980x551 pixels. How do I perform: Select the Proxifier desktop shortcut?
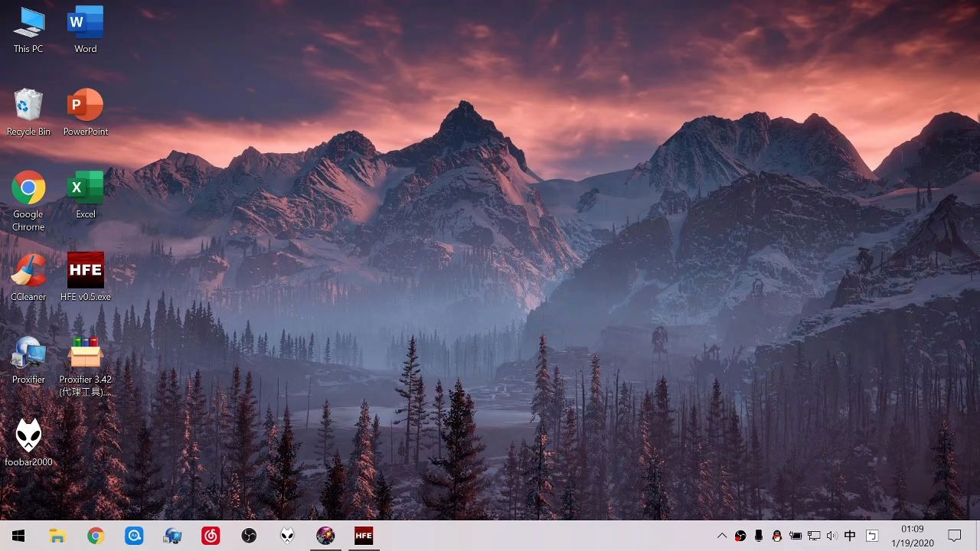tap(28, 361)
